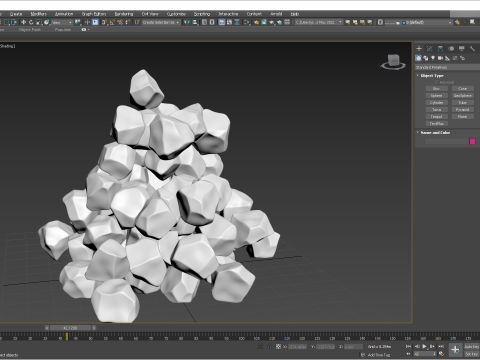480x360 pixels.
Task: Open the Arnold menu
Action: click(276, 14)
